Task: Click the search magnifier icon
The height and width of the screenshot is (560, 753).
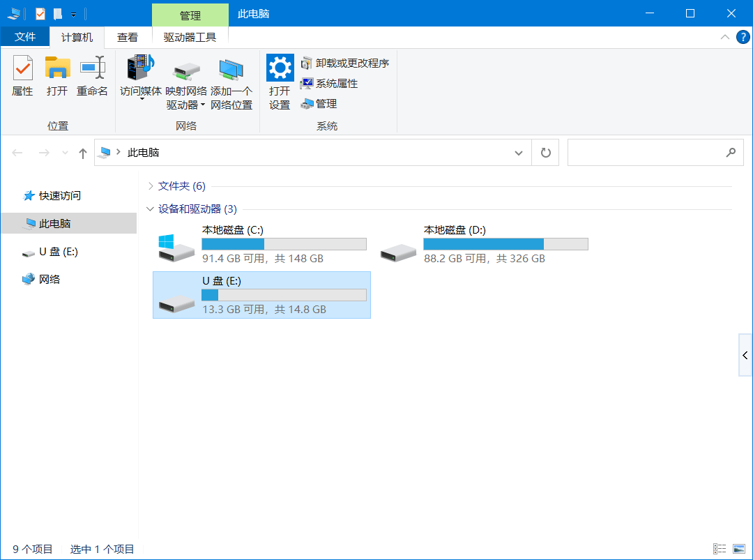Action: (x=731, y=153)
